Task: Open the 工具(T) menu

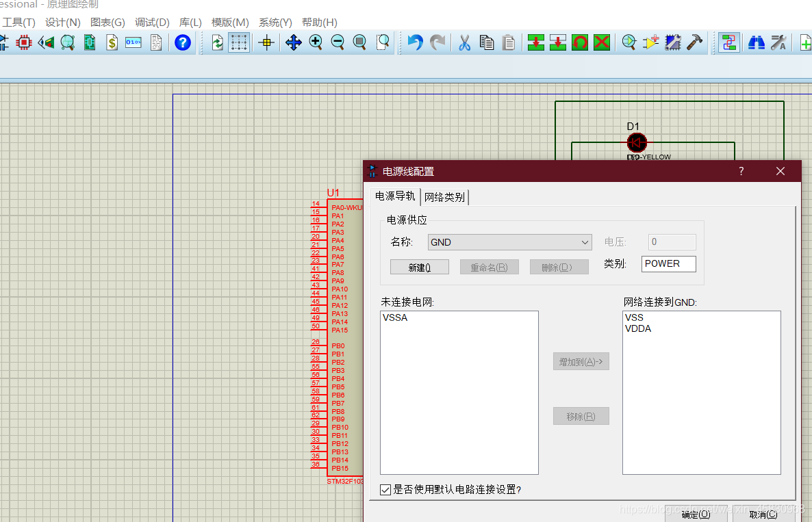Action: click(18, 23)
